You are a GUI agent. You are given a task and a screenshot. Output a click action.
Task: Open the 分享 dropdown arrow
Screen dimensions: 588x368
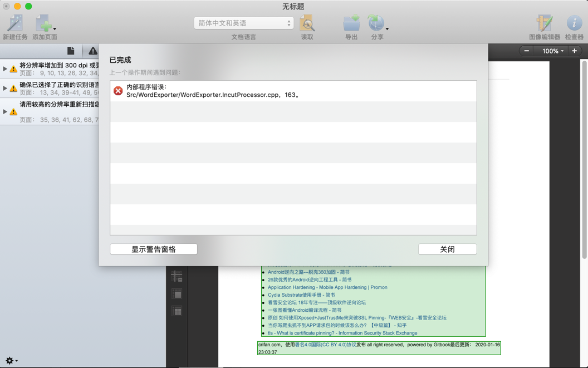(387, 29)
